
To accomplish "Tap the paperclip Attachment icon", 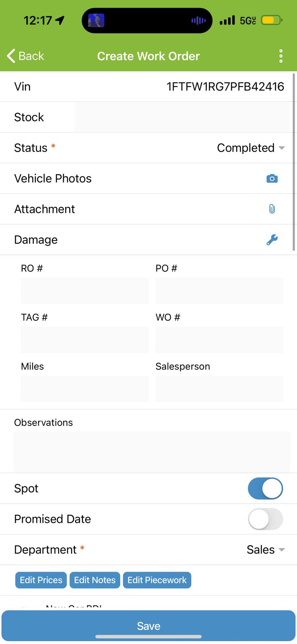I will pyautogui.click(x=272, y=209).
